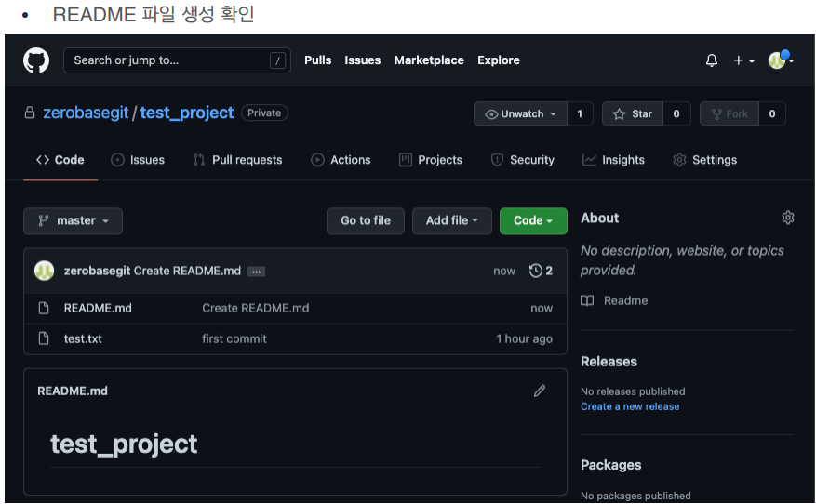The width and height of the screenshot is (816, 504).
Task: Open the Readme link in About
Action: pos(615,300)
